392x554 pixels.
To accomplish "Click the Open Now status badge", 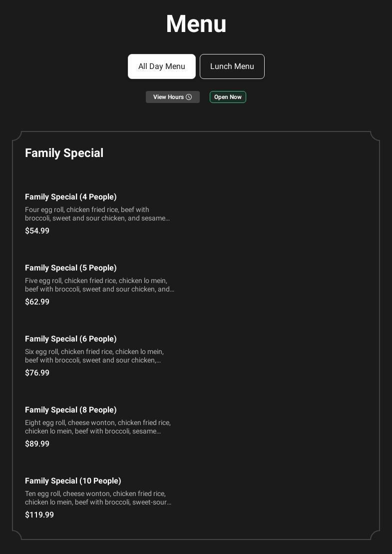I will pos(228,97).
